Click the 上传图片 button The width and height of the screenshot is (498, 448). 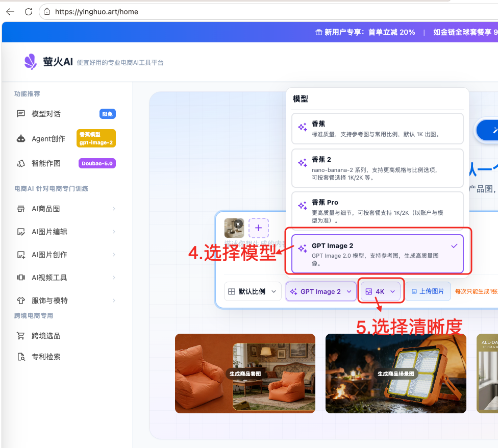tap(428, 291)
